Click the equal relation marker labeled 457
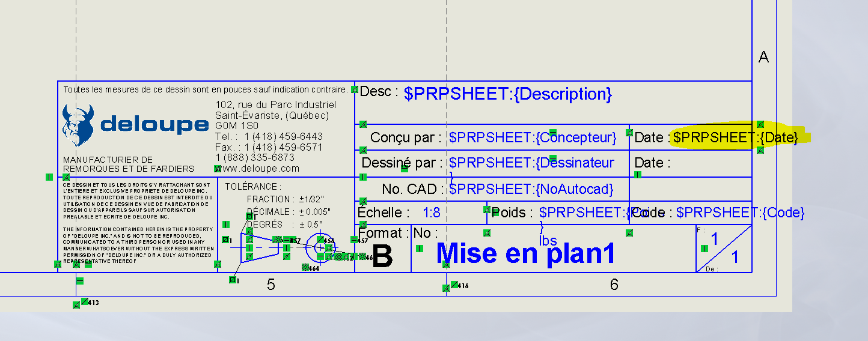Screen dimensions: 868x341 point(354,240)
